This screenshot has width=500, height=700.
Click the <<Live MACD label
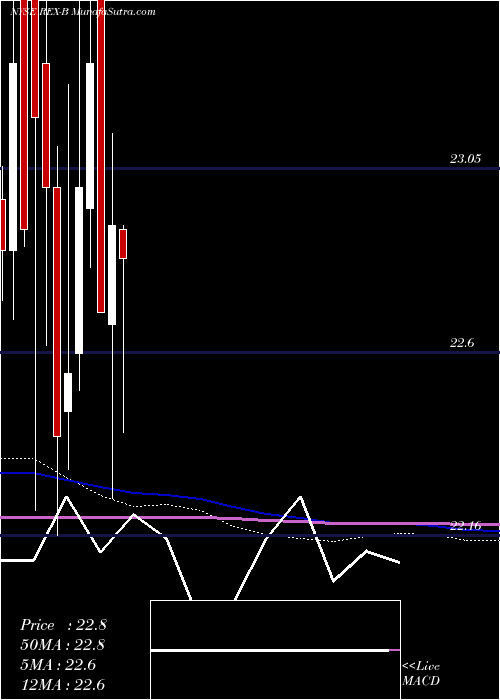tap(421, 673)
